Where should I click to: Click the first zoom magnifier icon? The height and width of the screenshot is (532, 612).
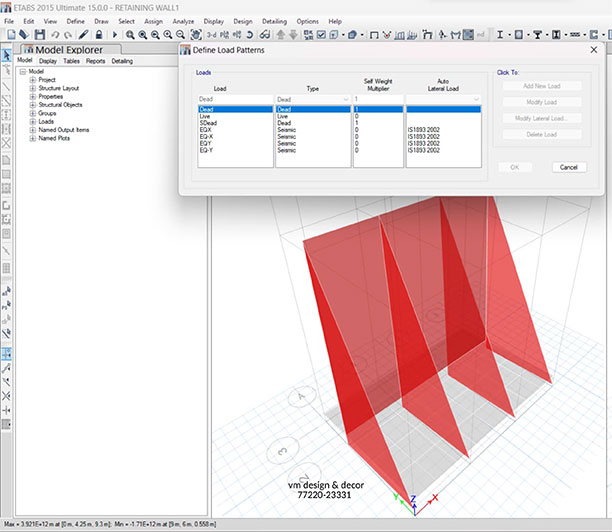tap(129, 35)
